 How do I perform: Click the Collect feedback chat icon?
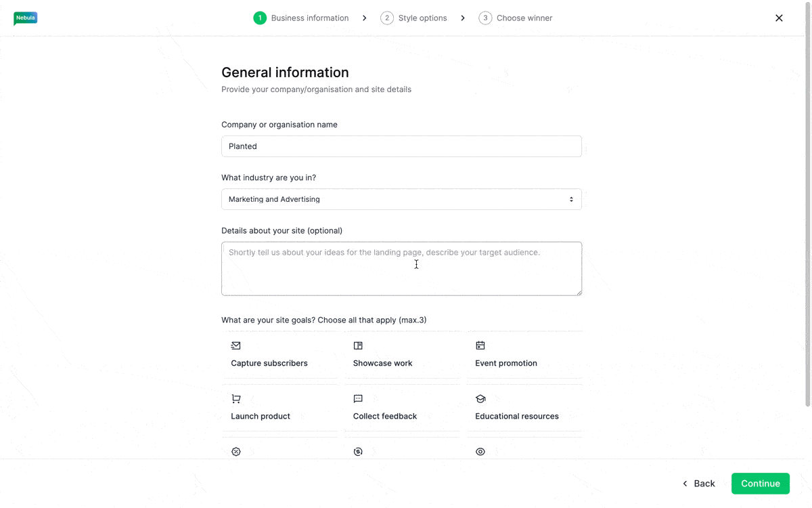pos(358,399)
